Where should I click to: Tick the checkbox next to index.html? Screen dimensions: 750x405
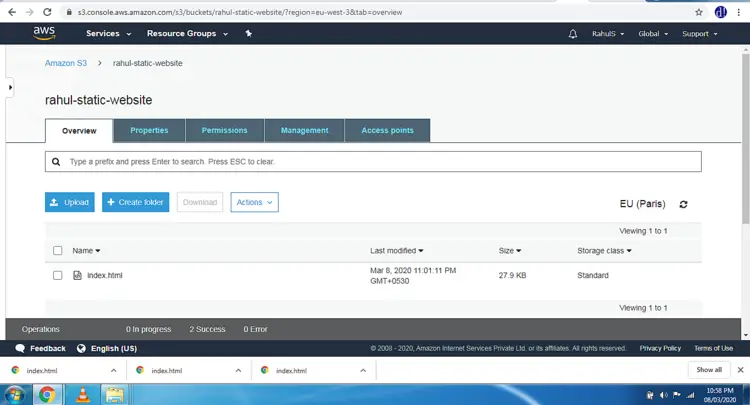tap(57, 275)
